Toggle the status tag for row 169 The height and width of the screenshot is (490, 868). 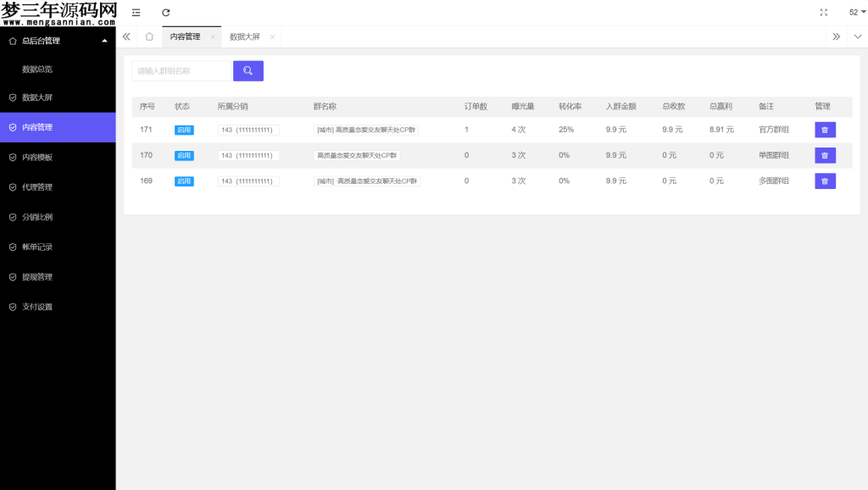click(184, 181)
